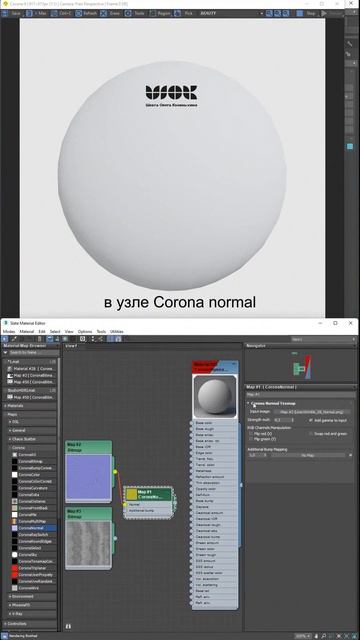This screenshot has width=360, height=640.
Task: Click the Ctrl+C copy button in the frame buffer
Action: [61, 13]
